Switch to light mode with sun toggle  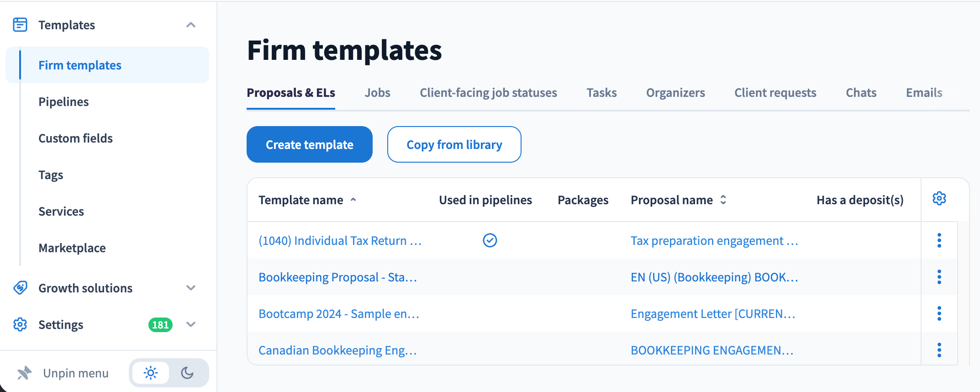pos(150,373)
